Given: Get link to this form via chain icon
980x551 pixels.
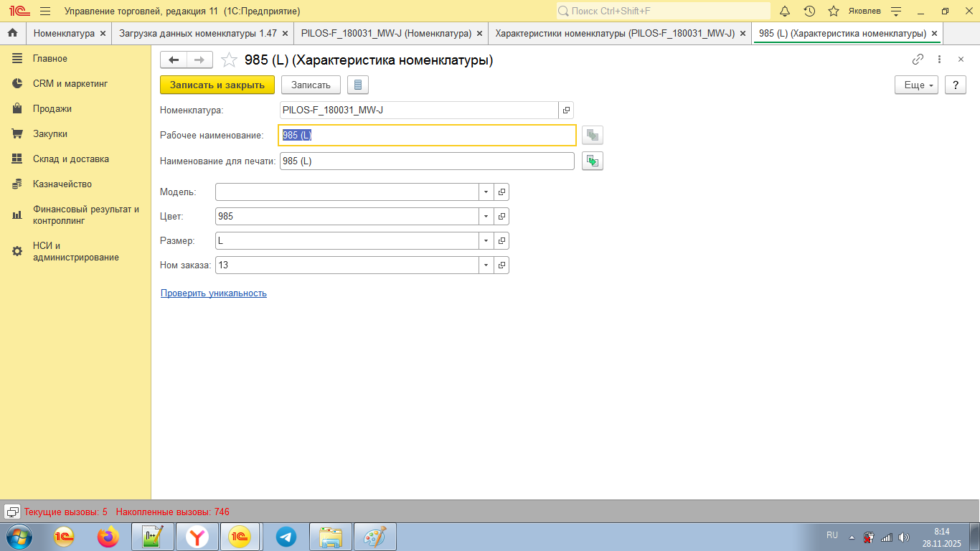Looking at the screenshot, I should click(x=918, y=60).
